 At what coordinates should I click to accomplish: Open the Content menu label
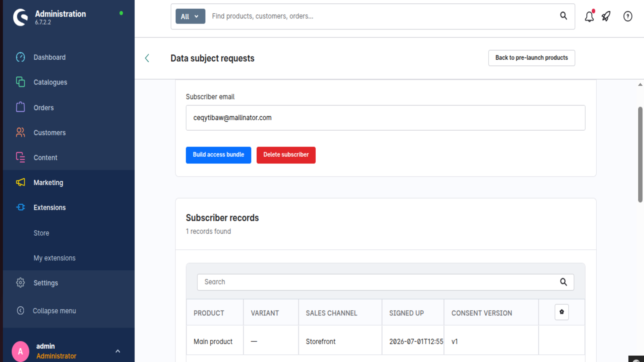click(45, 158)
